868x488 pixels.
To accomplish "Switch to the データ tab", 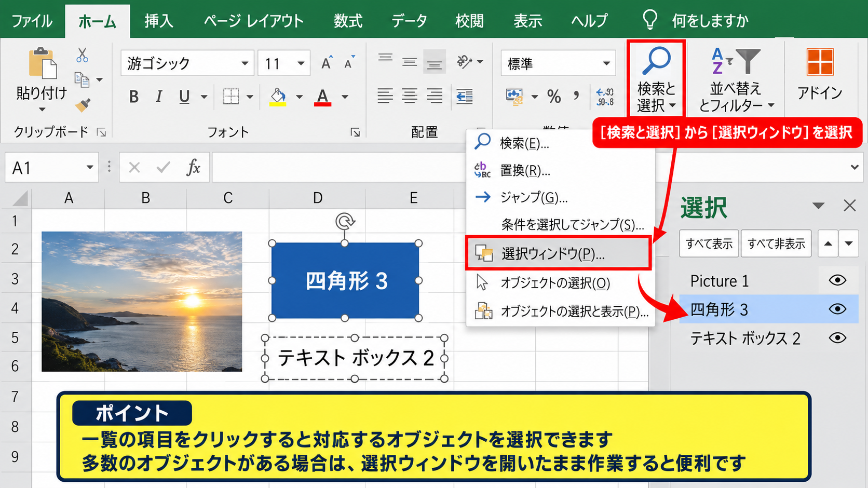I will [409, 21].
